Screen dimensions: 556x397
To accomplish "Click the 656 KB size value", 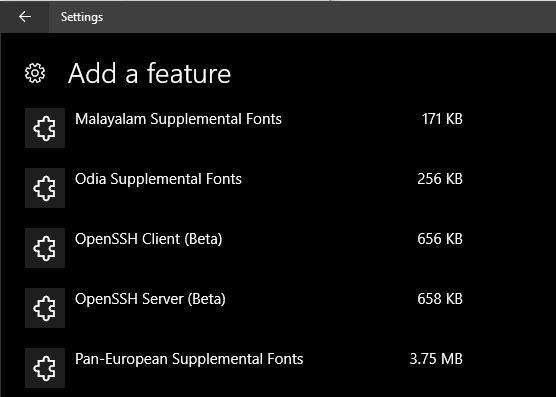I will pyautogui.click(x=440, y=239).
